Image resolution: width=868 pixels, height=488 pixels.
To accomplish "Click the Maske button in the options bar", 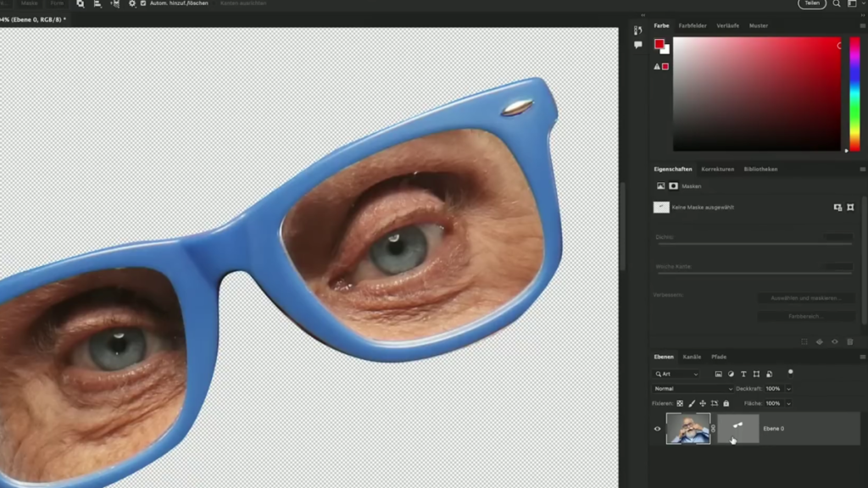I will click(30, 4).
